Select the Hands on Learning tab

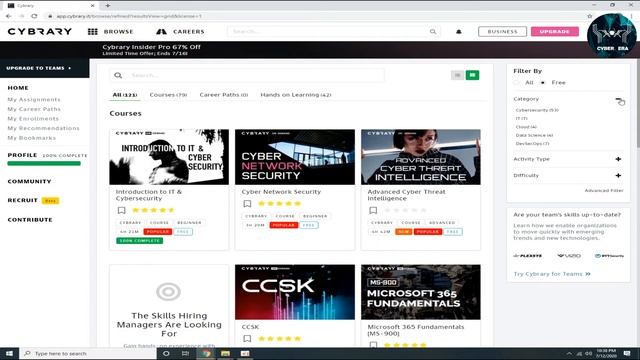(x=296, y=95)
